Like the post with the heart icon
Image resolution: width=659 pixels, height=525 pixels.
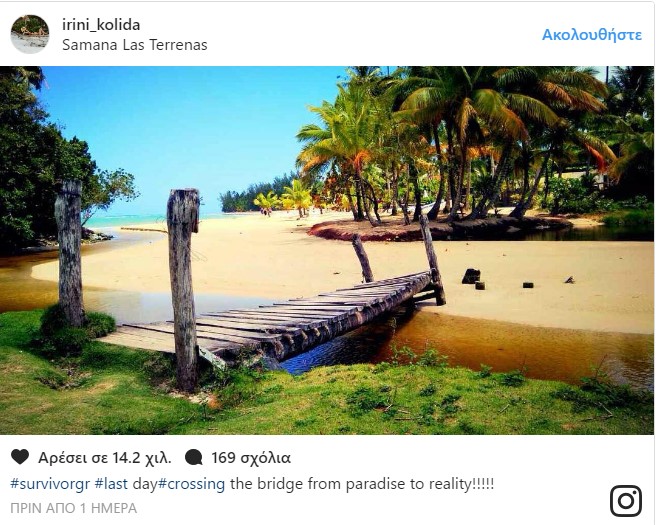coord(20,457)
